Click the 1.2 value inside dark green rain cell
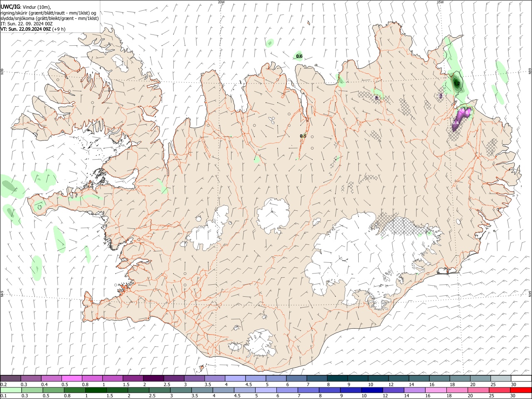532x399 pixels. coord(457,84)
